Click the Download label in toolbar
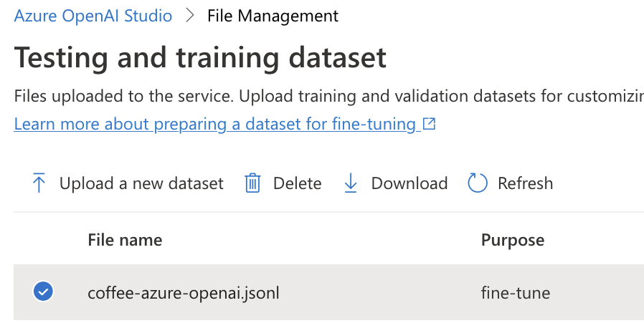Viewport: 644px width, 323px height. point(409,183)
